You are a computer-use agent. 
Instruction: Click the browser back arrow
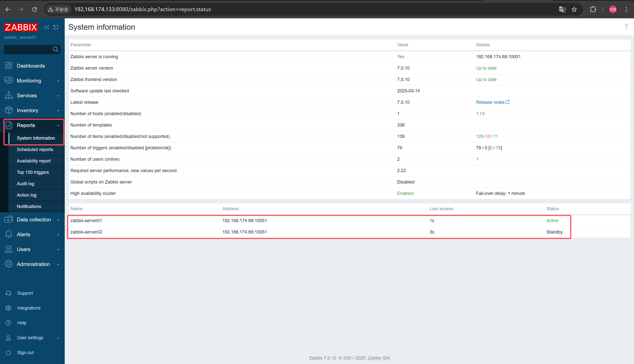[x=8, y=9]
